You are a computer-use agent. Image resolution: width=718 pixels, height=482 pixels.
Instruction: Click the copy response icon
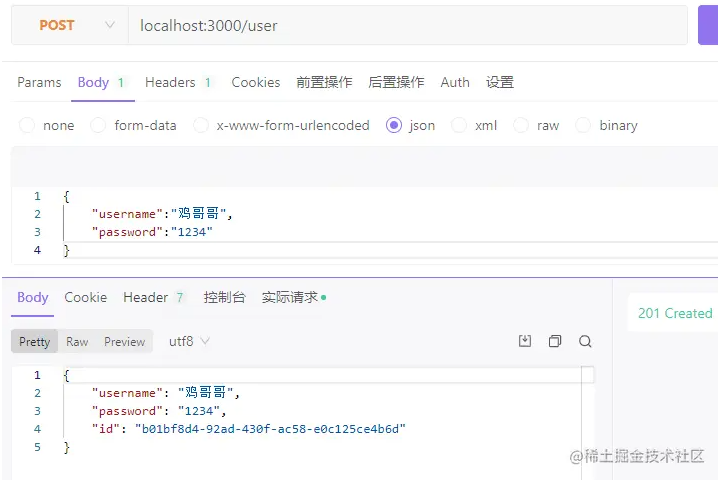tap(555, 341)
